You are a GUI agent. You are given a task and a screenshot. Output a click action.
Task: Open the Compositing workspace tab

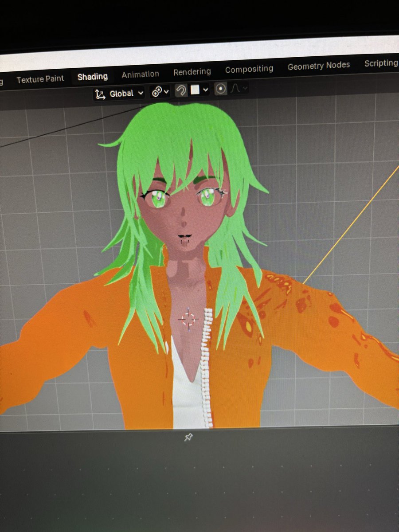pos(249,69)
